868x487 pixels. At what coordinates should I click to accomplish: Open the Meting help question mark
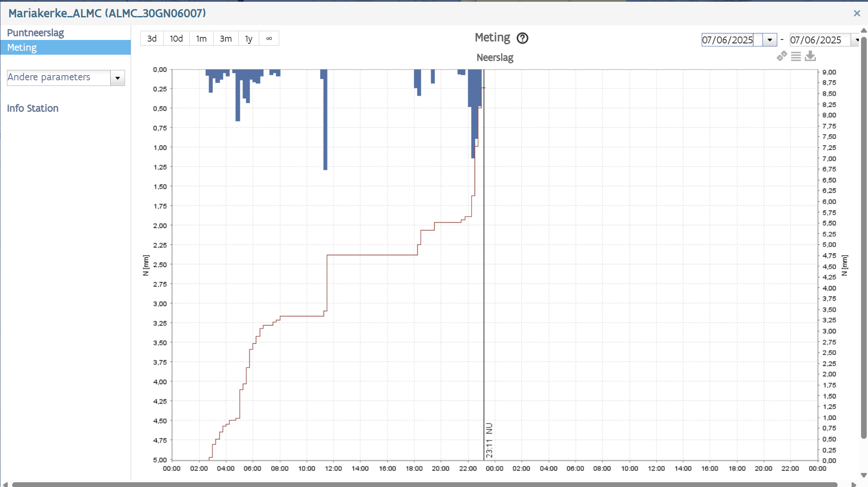pos(522,38)
